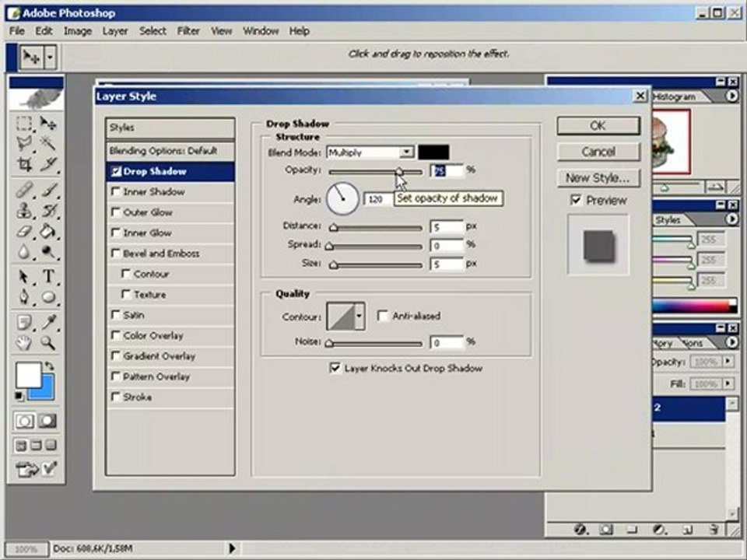This screenshot has width=747, height=560.
Task: Select the Paint Bucket tool
Action: pos(48,232)
